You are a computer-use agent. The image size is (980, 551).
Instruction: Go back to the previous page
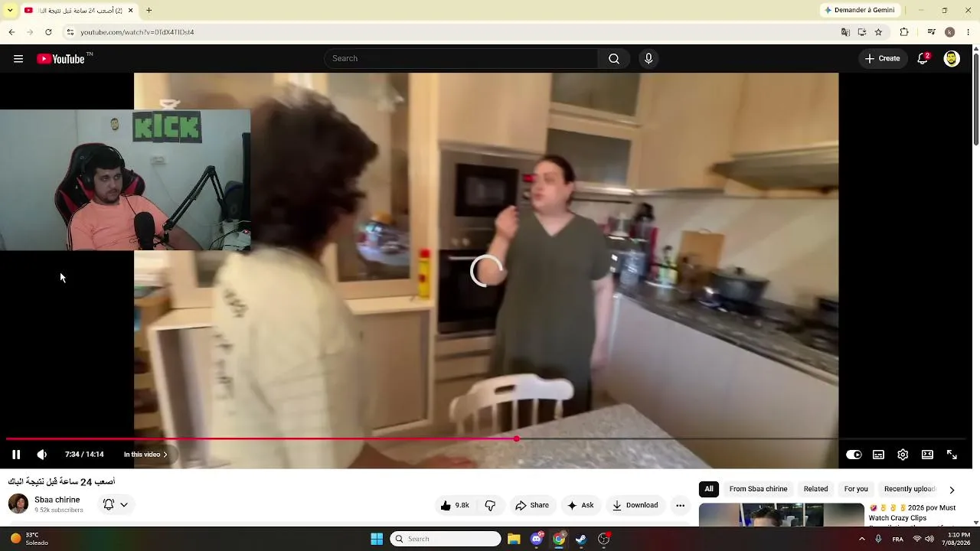(11, 32)
